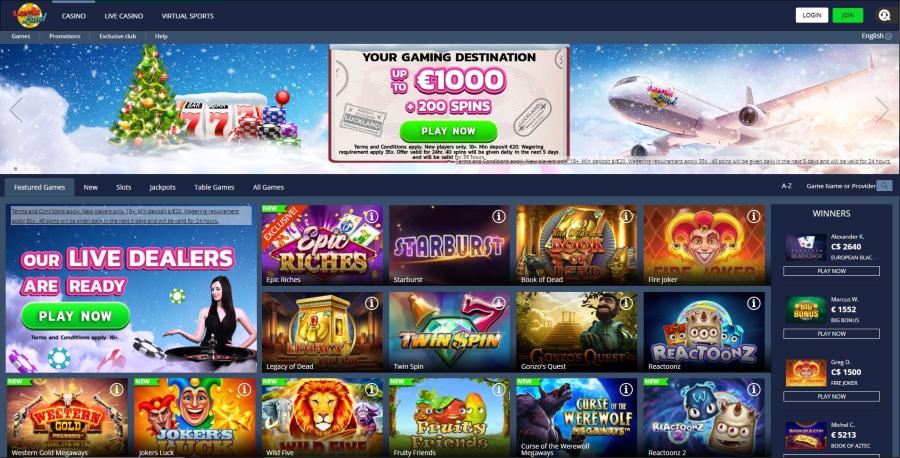The width and height of the screenshot is (900, 458).
Task: Open the Starburst game info icon
Action: click(498, 216)
